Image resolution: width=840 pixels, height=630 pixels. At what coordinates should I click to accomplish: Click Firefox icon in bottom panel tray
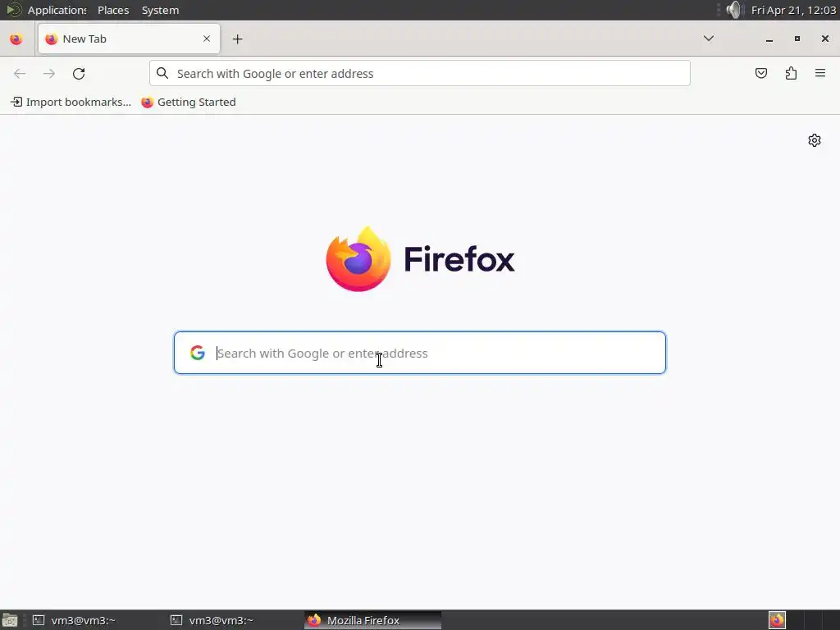pos(777,620)
